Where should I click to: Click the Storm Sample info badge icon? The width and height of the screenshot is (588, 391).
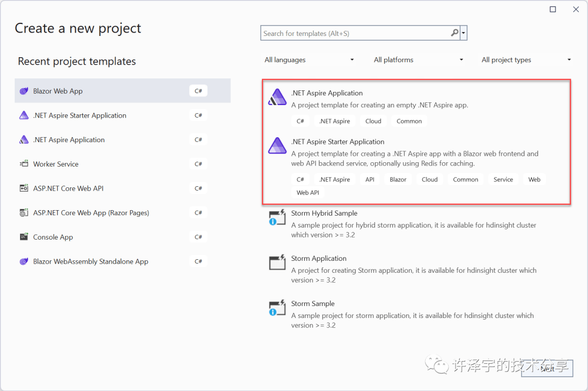pos(272,313)
